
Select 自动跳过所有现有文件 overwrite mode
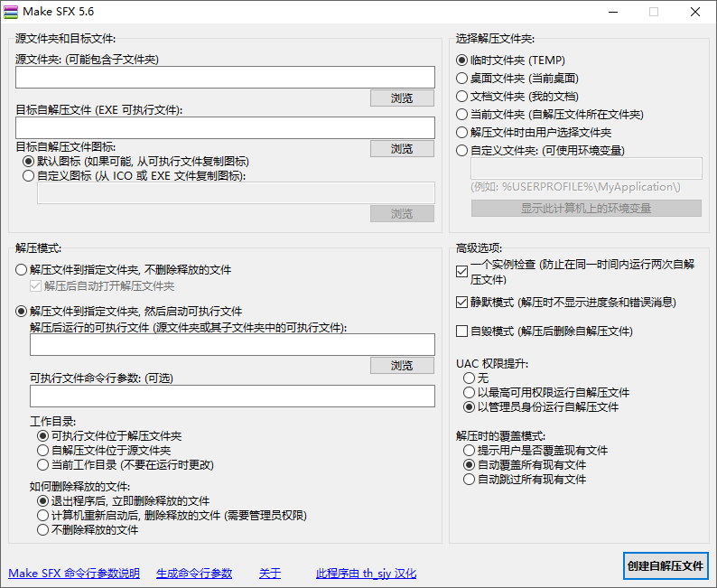coord(469,480)
